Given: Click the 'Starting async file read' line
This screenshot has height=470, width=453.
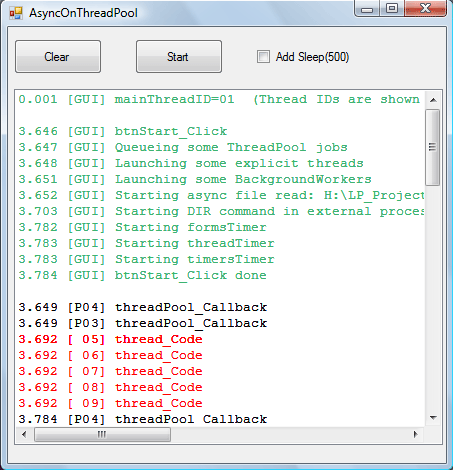Looking at the screenshot, I should click(221, 195).
